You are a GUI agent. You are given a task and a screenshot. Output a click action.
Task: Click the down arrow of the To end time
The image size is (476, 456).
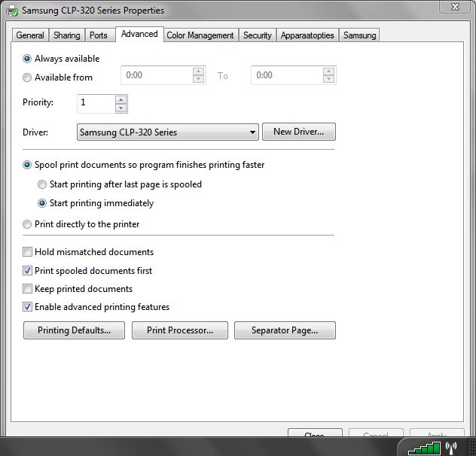(x=328, y=79)
